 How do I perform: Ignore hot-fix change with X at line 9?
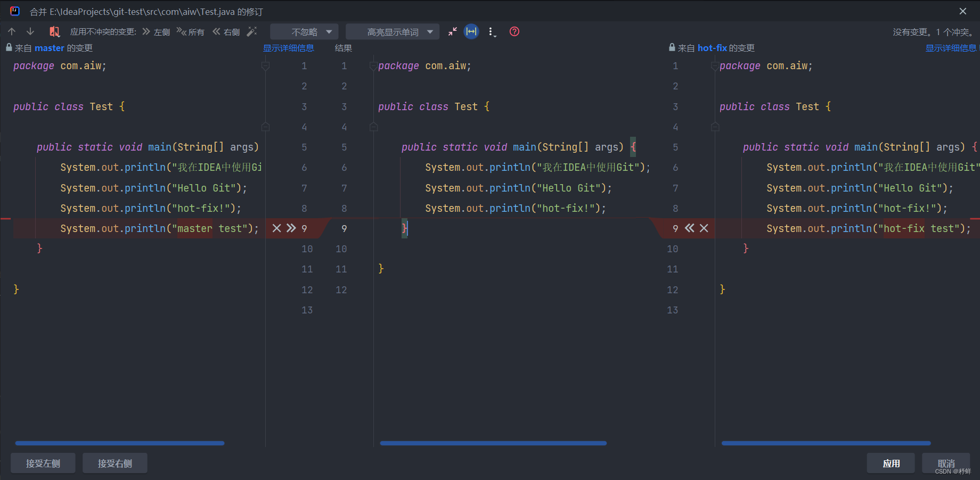tap(704, 228)
